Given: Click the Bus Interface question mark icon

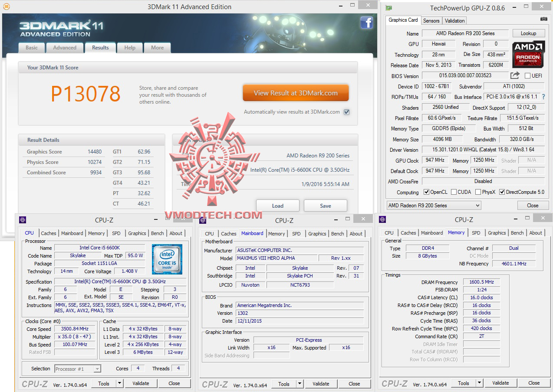Looking at the screenshot, I should click(x=543, y=97).
